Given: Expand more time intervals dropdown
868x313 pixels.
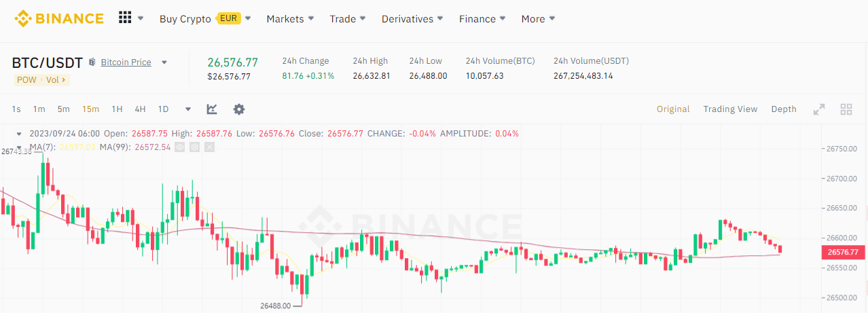Looking at the screenshot, I should (188, 109).
